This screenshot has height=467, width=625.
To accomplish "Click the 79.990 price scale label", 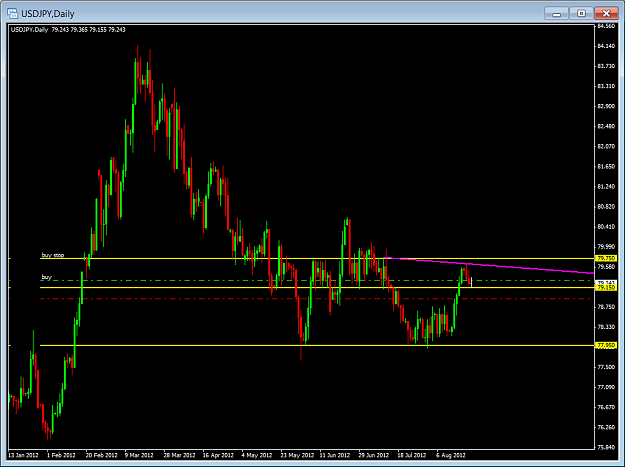I will click(606, 247).
